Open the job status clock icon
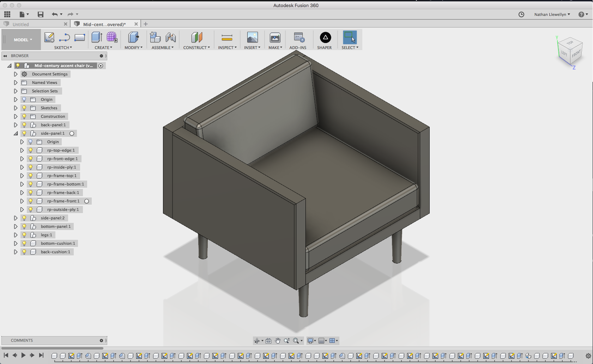This screenshot has width=593, height=364. point(521,14)
